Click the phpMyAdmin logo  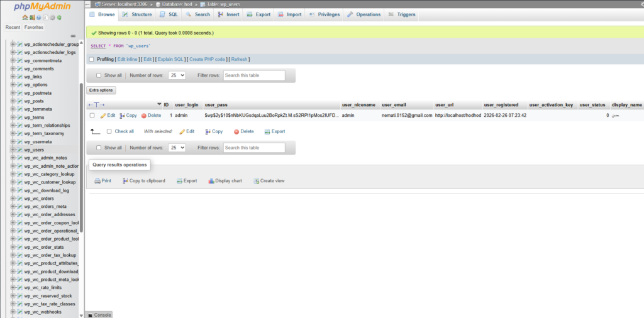[x=42, y=6]
